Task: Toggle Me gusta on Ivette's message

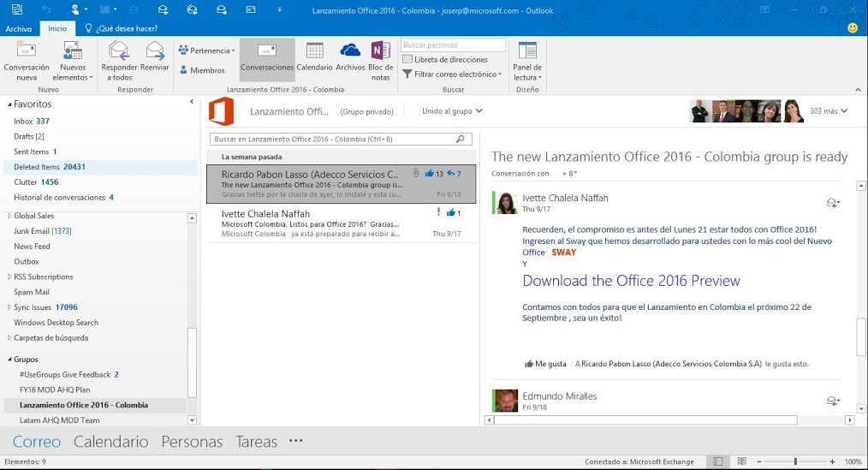Action: [546, 364]
